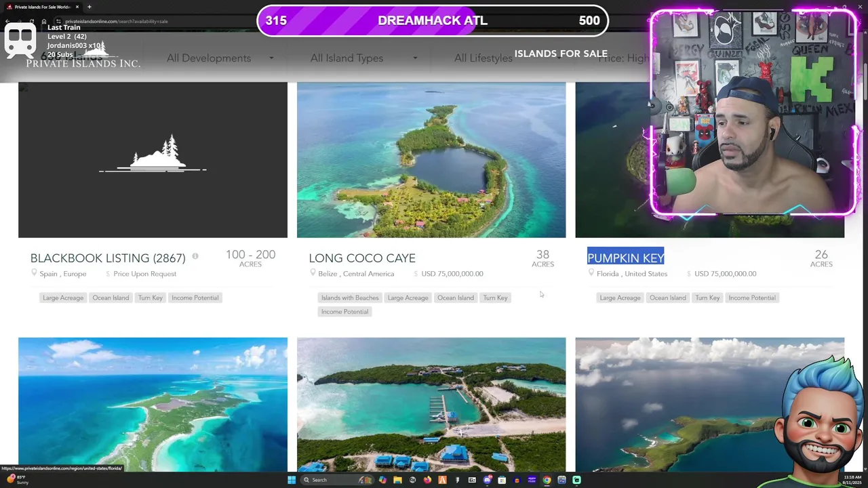This screenshot has height=488, width=868.
Task: Click Income Potential tag on Blackbook Listing
Action: pyautogui.click(x=195, y=298)
